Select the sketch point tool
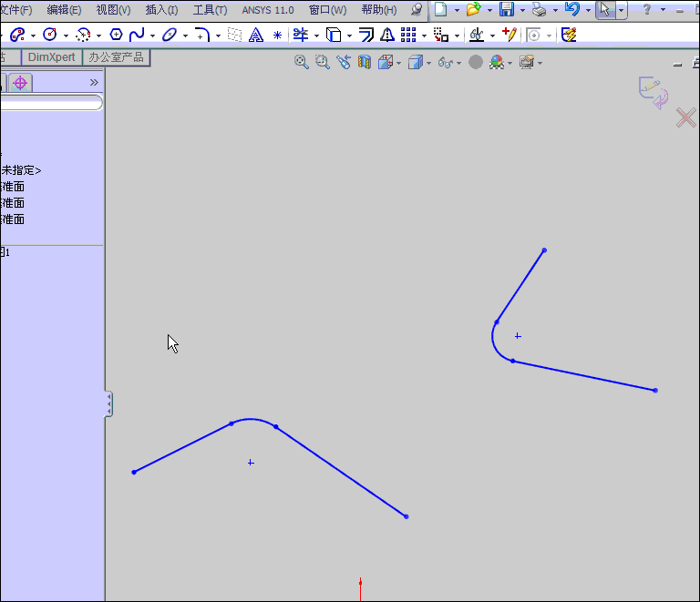The image size is (700, 602). (278, 35)
